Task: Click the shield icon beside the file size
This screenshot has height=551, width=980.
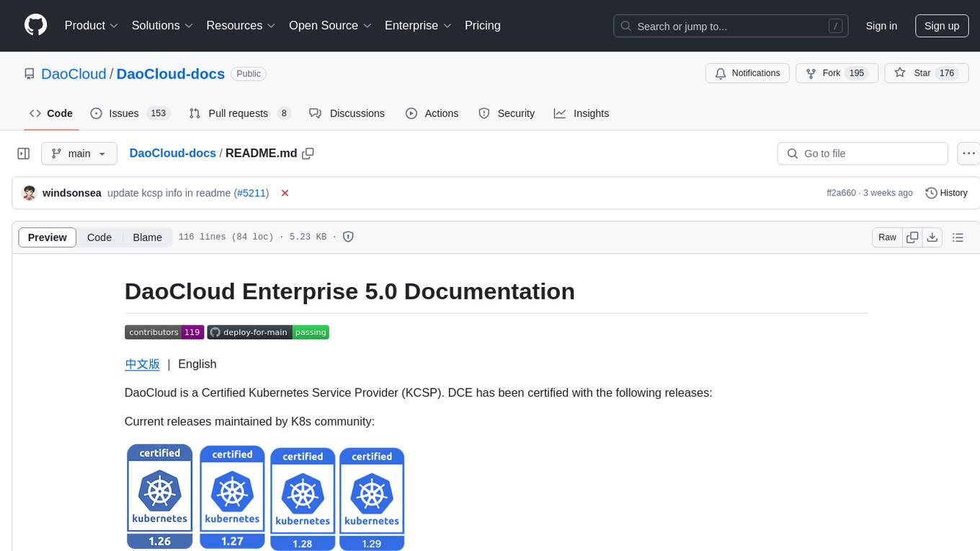Action: coord(348,237)
